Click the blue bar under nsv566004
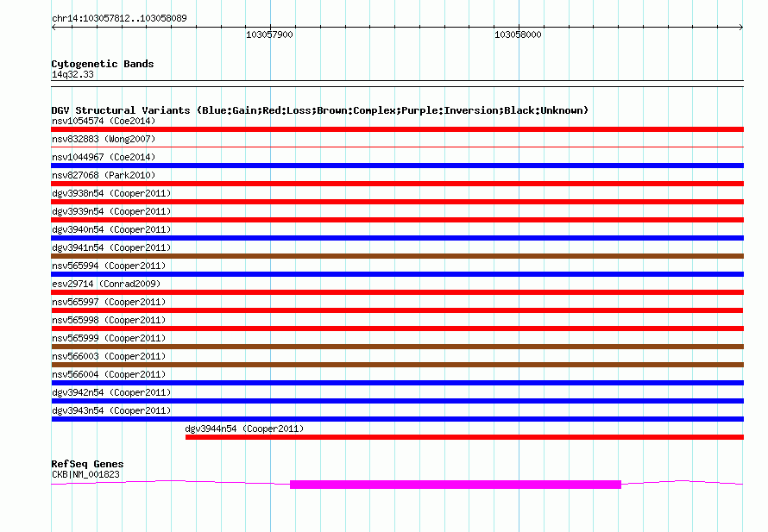This screenshot has width=768, height=532. (x=397, y=383)
